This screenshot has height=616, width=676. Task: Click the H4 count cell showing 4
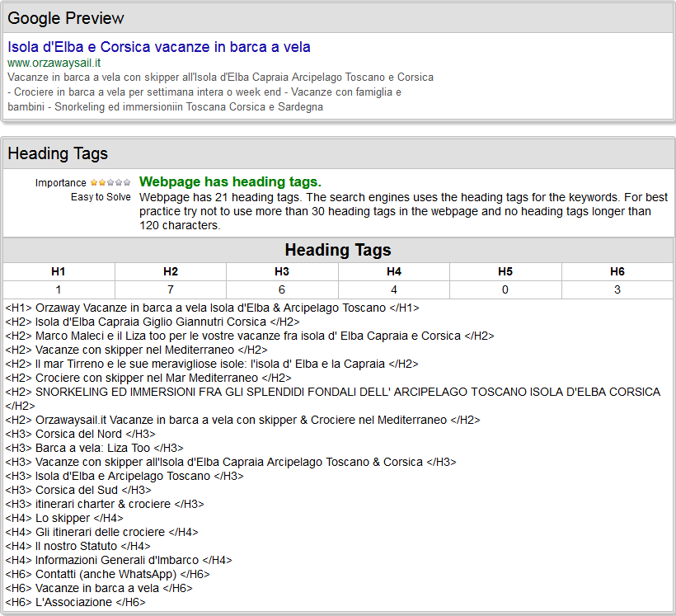393,289
